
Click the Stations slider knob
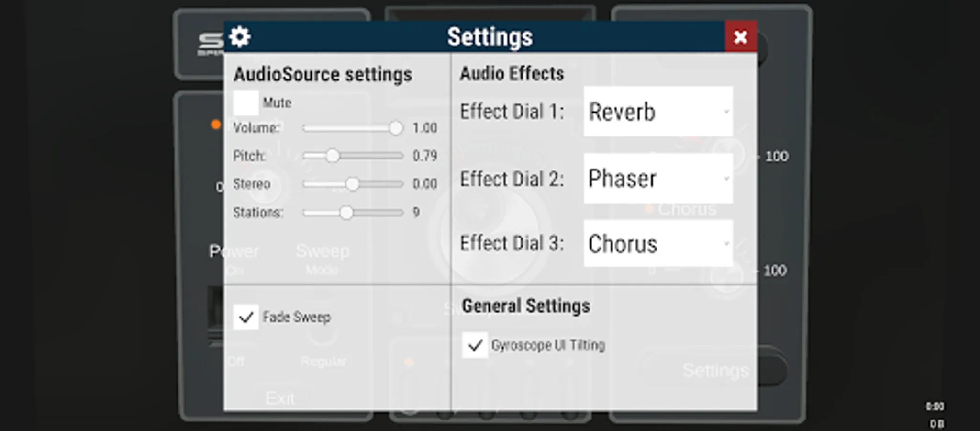(x=346, y=212)
